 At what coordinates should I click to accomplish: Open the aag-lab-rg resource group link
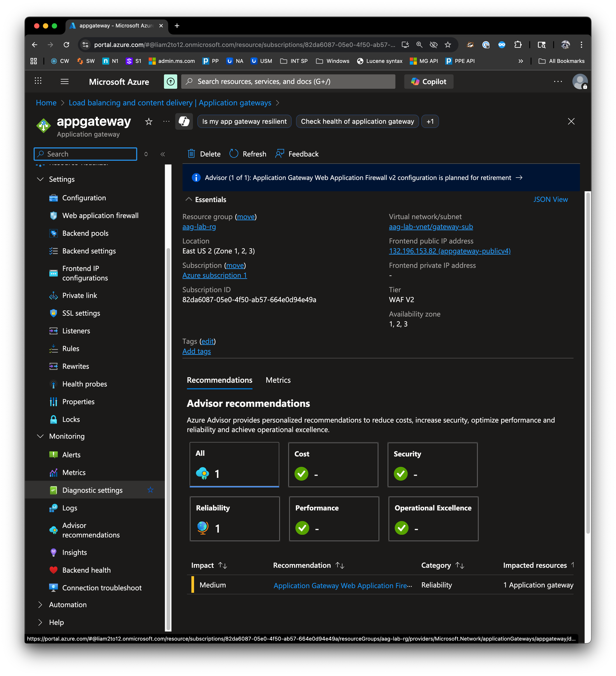199,227
